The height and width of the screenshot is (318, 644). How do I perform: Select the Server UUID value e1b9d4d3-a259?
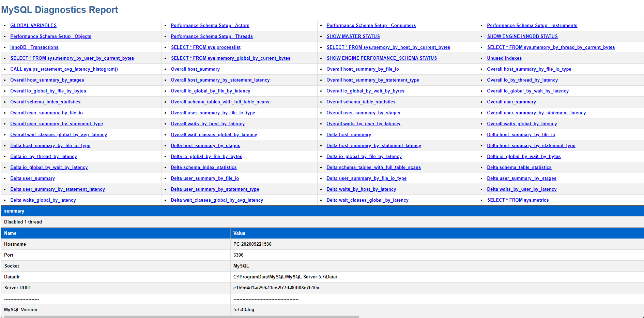pyautogui.click(x=276, y=288)
